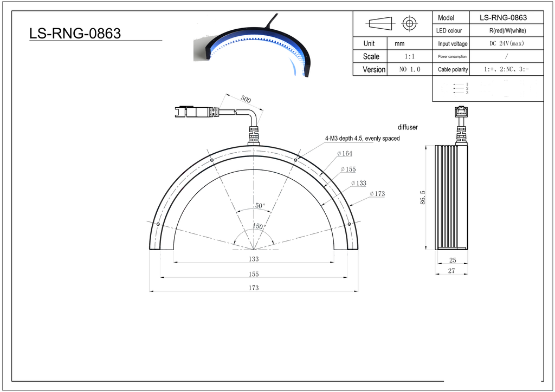The image size is (555, 392).
Task: Click the pin 1-2-3 wiring diagram
Action: pyautogui.click(x=461, y=88)
